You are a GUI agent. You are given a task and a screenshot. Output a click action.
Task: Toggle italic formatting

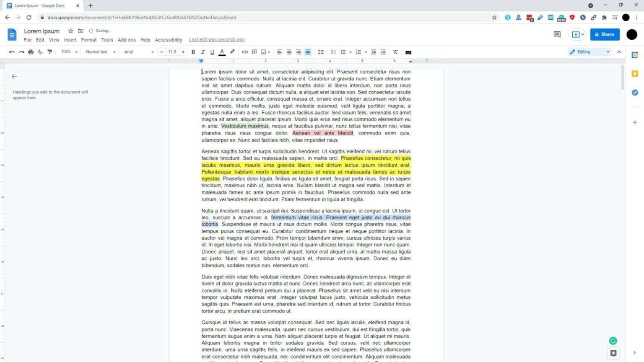pyautogui.click(x=203, y=52)
